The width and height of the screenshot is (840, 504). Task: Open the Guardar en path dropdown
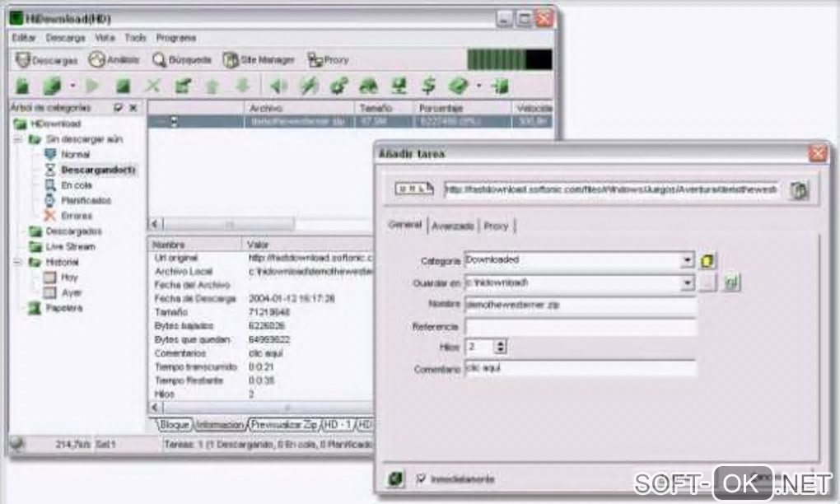687,282
